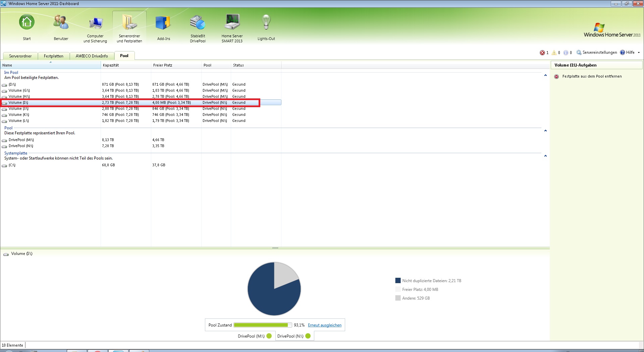Viewport: 644px width, 352px height.
Task: Click the green status dot for DrivePool (M:\)
Action: [x=269, y=336]
